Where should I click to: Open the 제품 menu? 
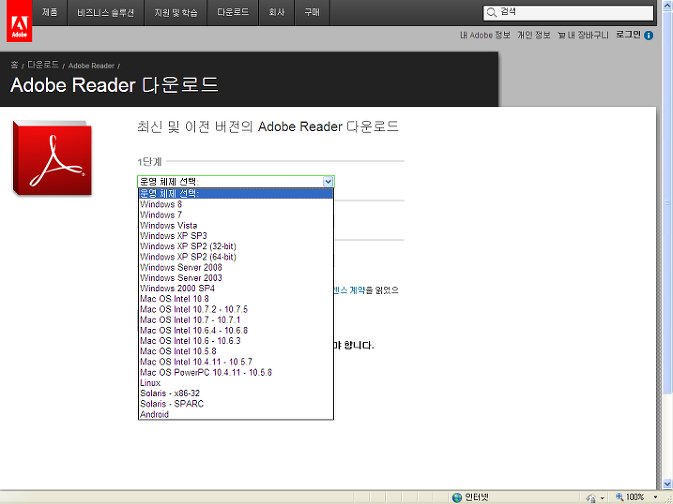point(50,12)
